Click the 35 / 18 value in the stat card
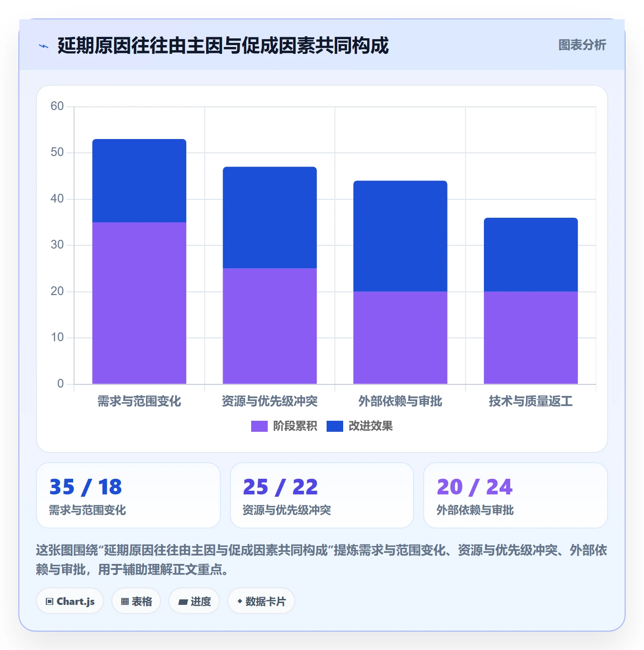The height and width of the screenshot is (650, 644). [86, 487]
